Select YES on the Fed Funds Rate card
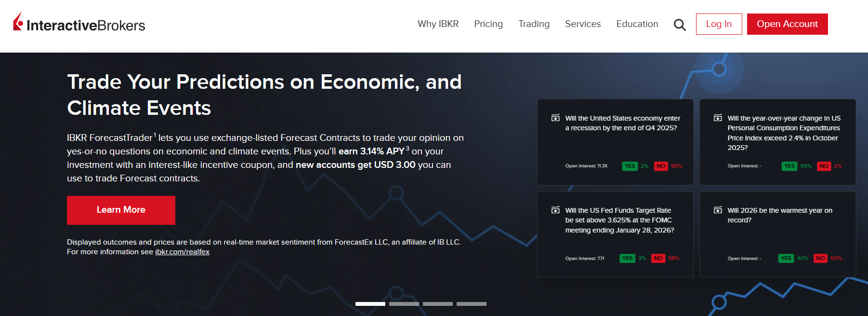 pos(627,258)
